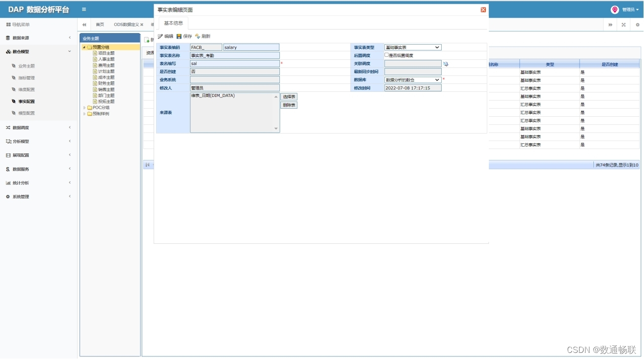
Task: Open the 数据库 dropdown
Action: pyautogui.click(x=413, y=80)
